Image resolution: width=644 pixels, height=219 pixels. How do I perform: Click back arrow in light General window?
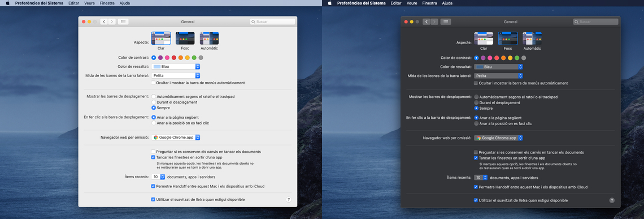click(103, 22)
